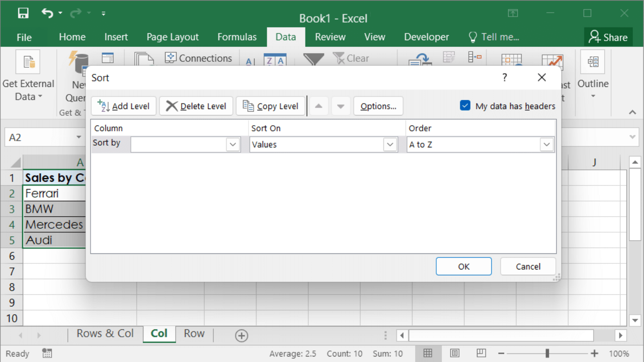
Task: Expand the Sort On Values dropdown
Action: click(390, 145)
